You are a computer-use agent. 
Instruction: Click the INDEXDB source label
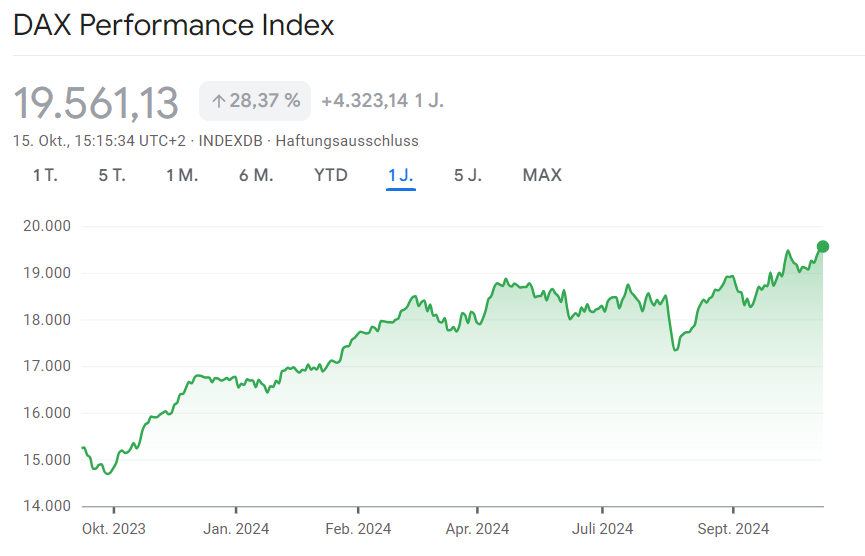(231, 141)
